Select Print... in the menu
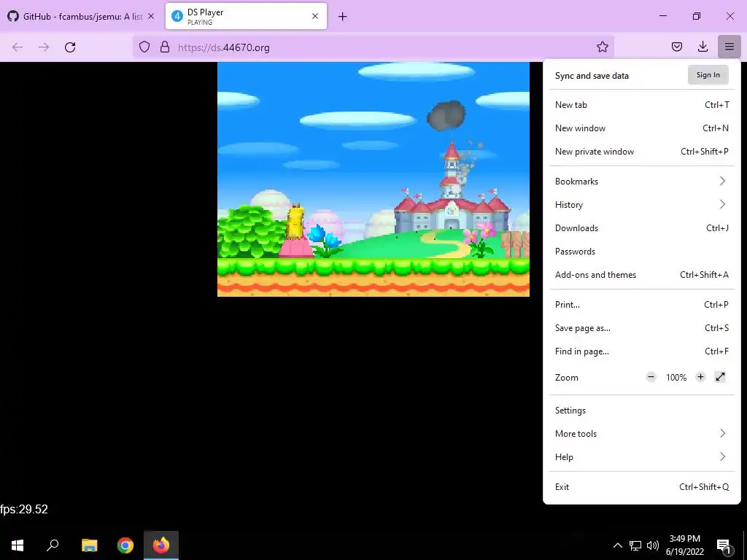 (x=642, y=305)
